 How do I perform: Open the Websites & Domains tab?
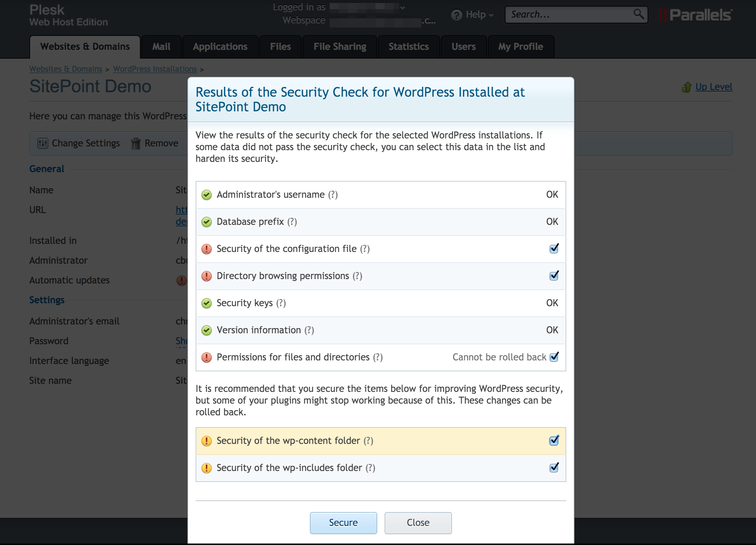pos(85,47)
